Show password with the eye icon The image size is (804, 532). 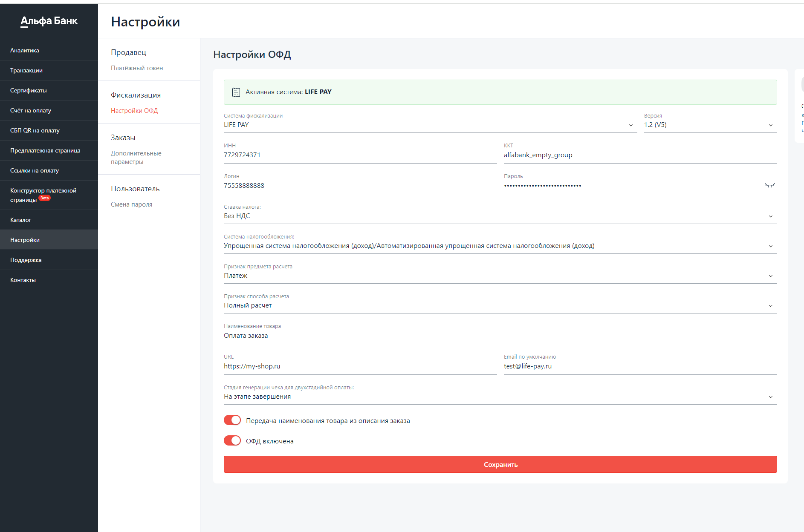769,185
